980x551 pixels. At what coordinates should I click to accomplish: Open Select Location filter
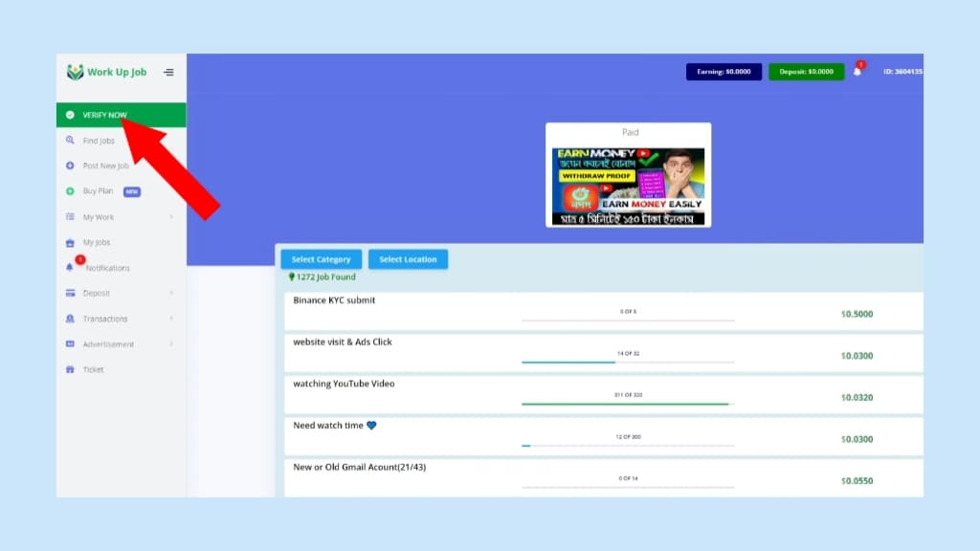click(x=408, y=259)
